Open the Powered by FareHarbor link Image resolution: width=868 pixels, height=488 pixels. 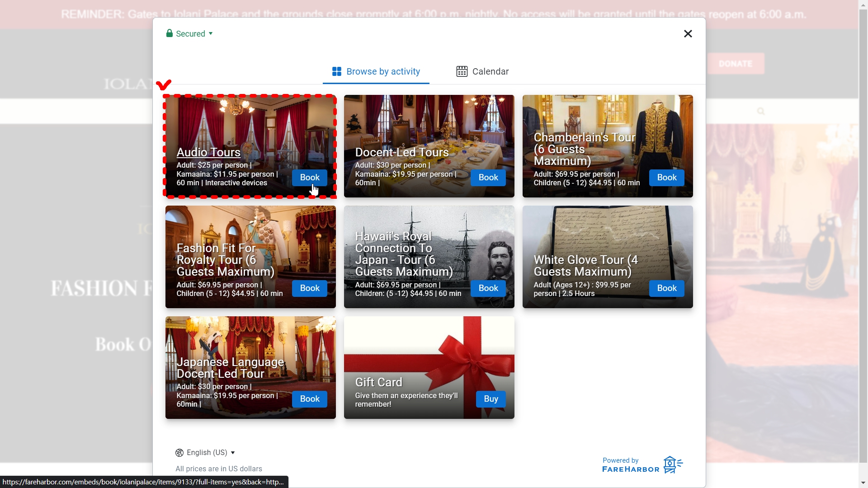[x=642, y=465]
